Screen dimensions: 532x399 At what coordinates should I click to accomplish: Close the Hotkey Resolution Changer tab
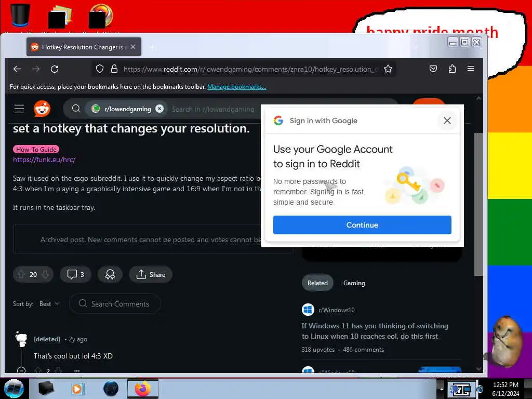tap(133, 47)
